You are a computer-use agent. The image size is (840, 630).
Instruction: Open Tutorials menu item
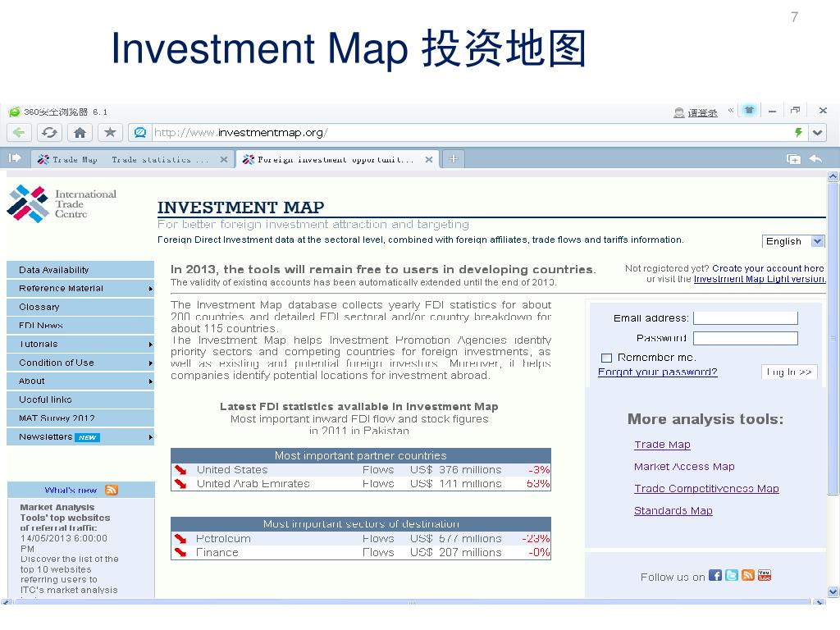tap(80, 344)
